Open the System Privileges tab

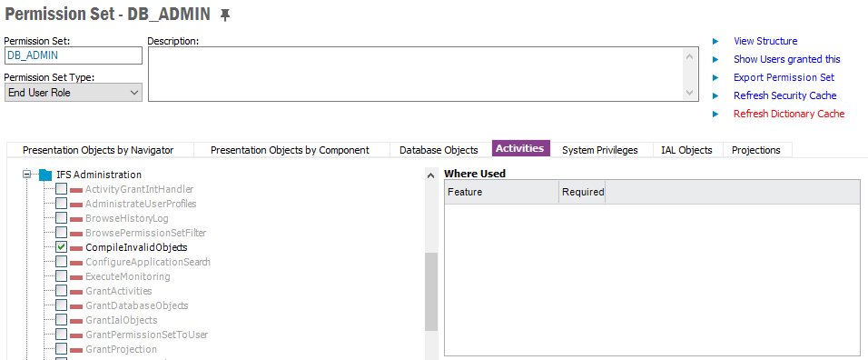(x=599, y=150)
